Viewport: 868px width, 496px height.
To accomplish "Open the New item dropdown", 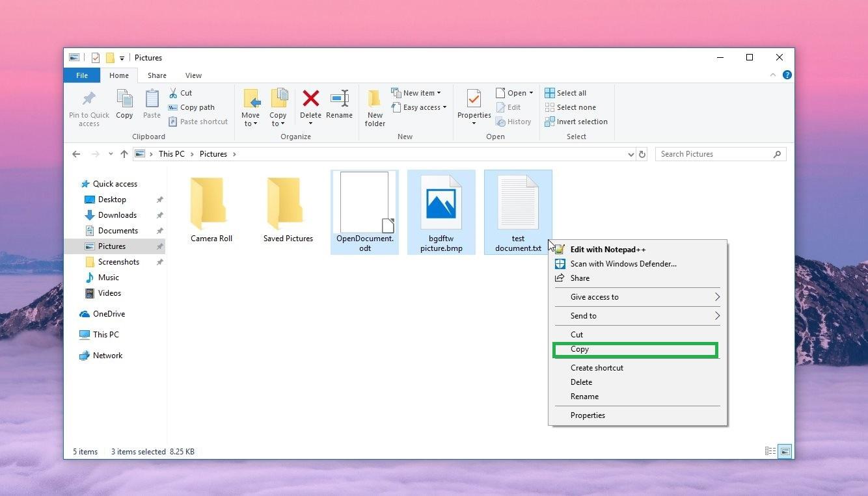I will click(x=416, y=93).
